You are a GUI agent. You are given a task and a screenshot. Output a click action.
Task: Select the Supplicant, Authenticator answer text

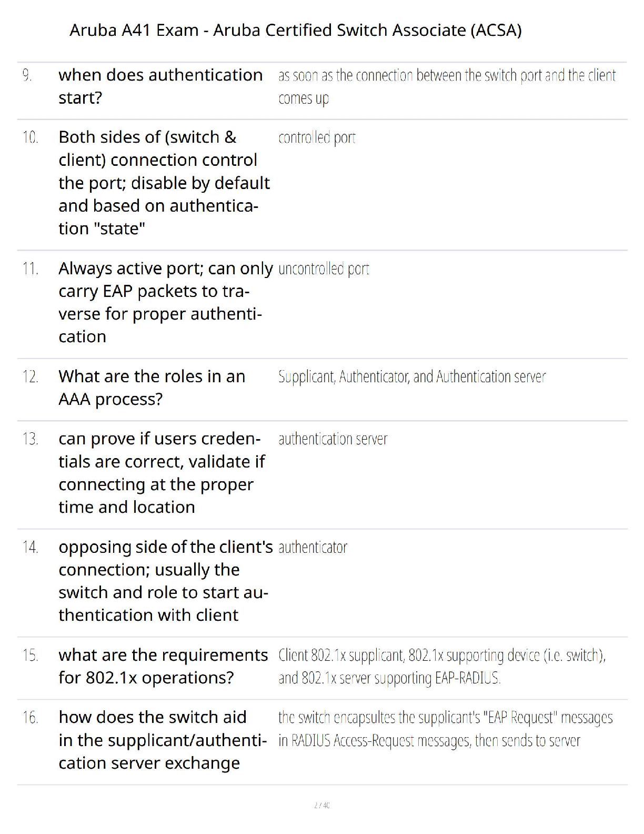point(412,377)
